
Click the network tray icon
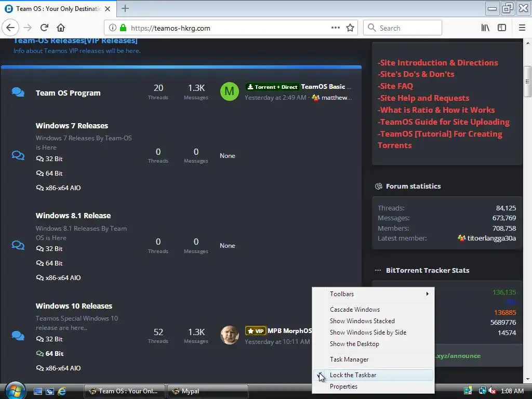(x=482, y=391)
